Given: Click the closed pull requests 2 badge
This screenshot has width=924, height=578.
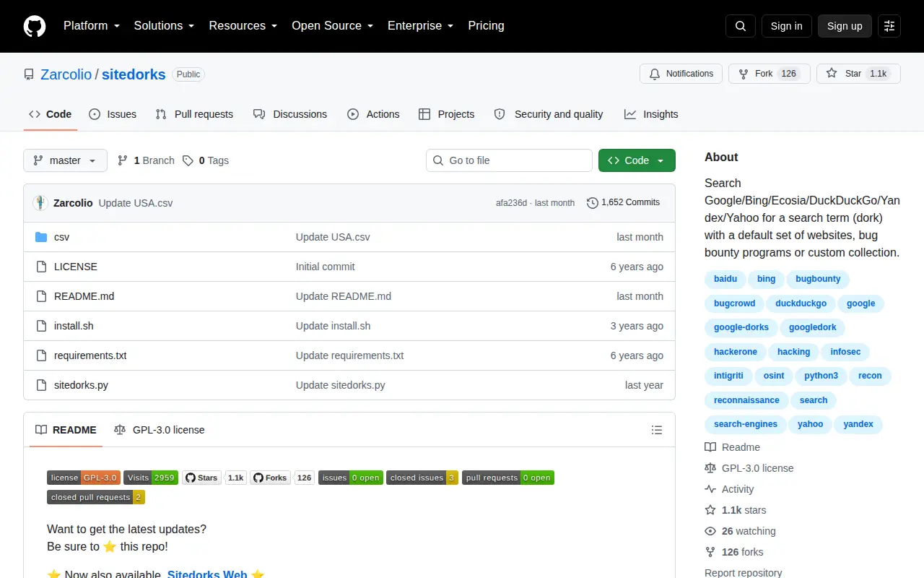Looking at the screenshot, I should pyautogui.click(x=96, y=497).
